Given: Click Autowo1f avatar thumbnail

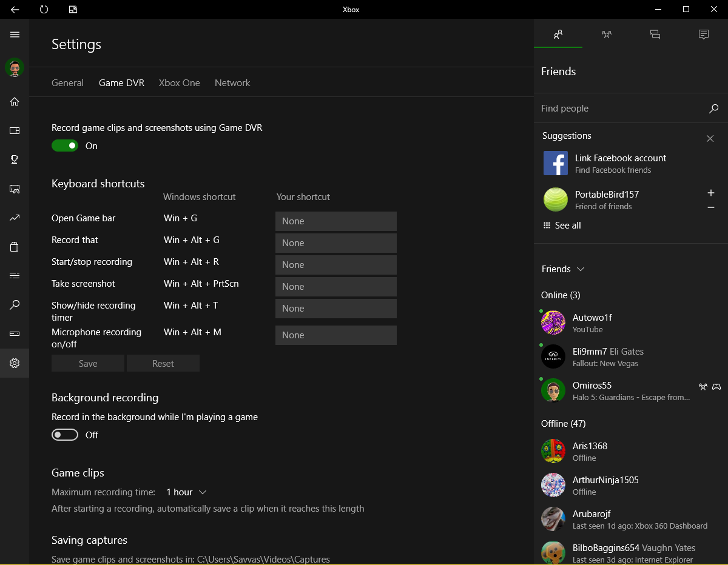Looking at the screenshot, I should point(553,323).
